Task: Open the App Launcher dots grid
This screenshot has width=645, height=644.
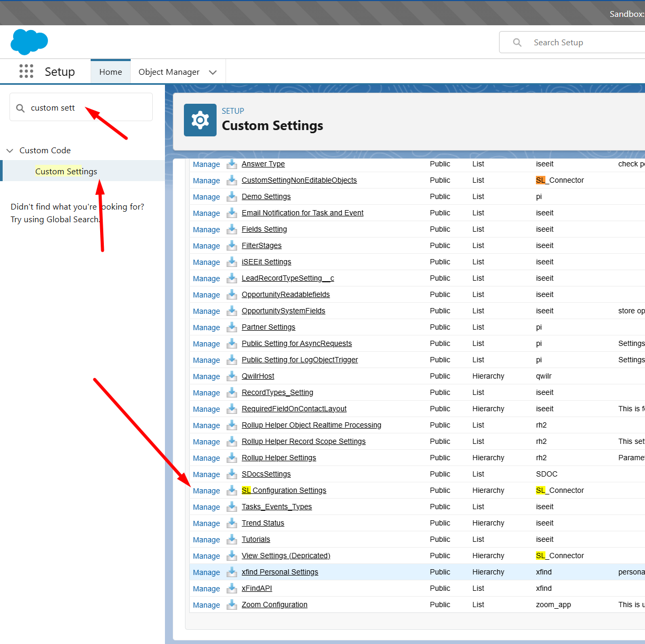Action: (x=26, y=71)
